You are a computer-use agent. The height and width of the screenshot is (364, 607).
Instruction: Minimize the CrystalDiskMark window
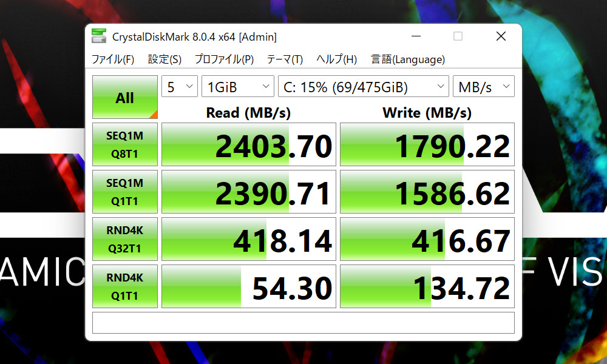point(416,36)
